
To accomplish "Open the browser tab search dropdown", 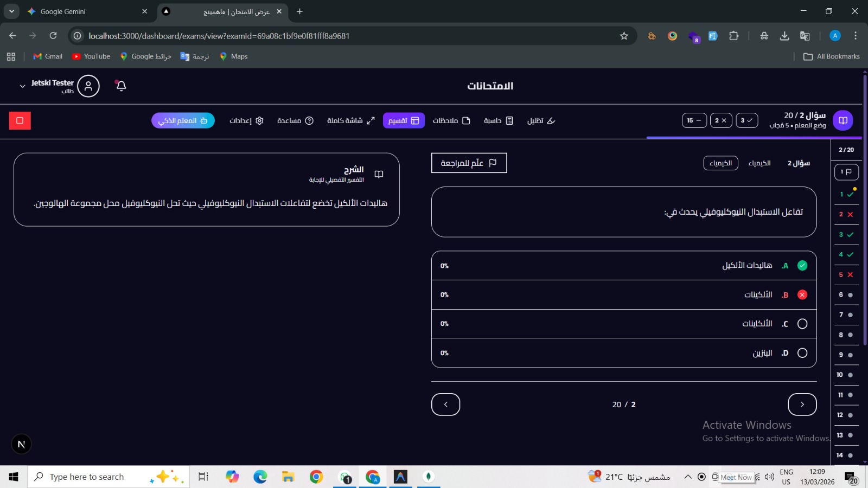I will point(11,11).
